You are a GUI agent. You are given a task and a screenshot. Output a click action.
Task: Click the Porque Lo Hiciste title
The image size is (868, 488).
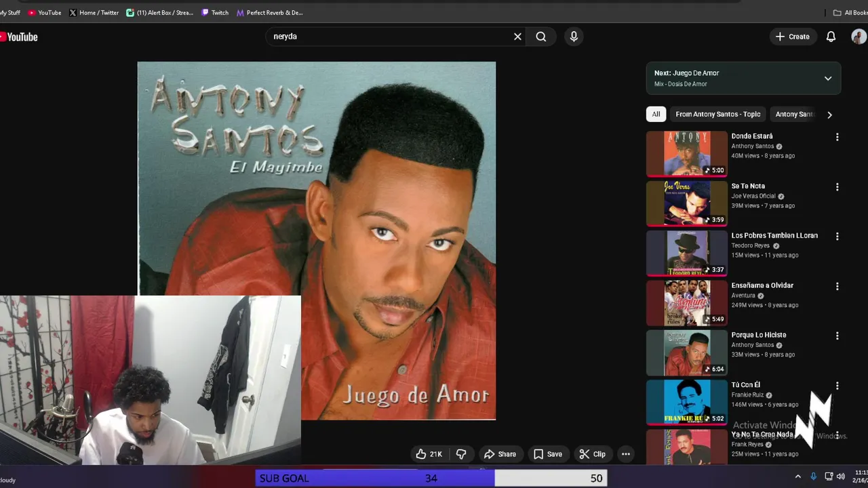[759, 335]
